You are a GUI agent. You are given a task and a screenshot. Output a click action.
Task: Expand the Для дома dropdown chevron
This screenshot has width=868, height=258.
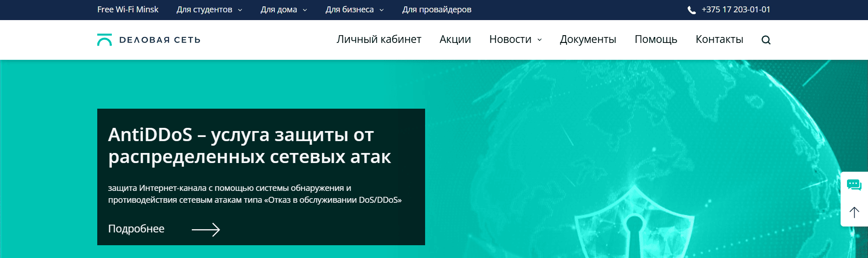click(305, 10)
